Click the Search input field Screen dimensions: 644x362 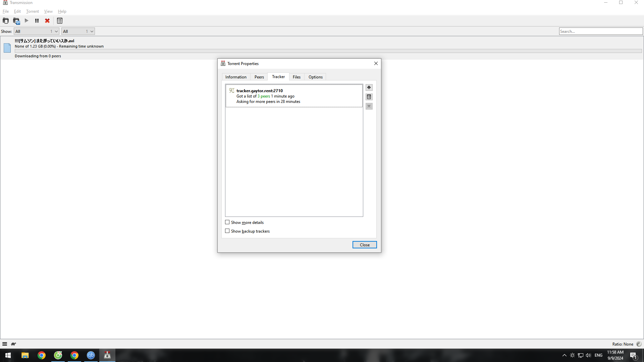pos(600,31)
